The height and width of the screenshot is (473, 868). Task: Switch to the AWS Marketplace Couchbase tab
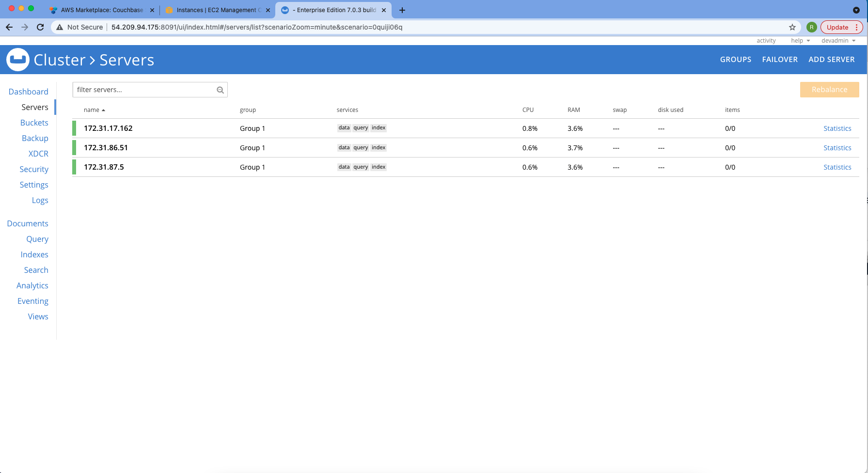99,10
